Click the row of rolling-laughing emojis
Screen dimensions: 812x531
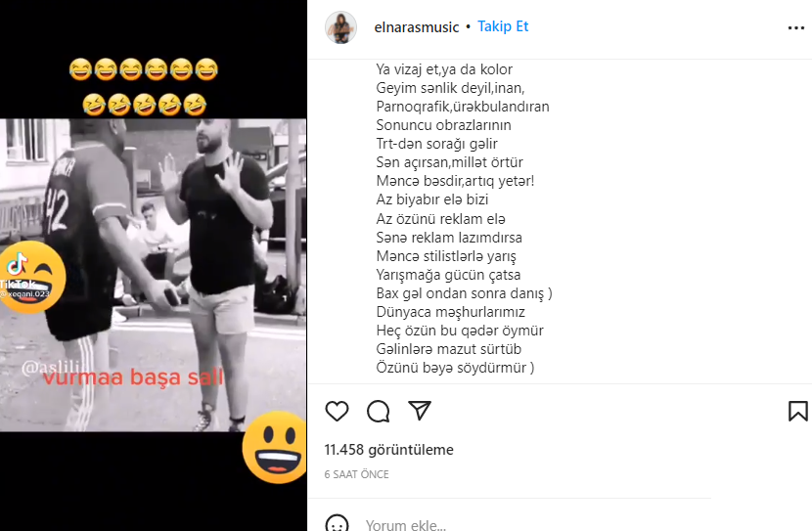[144, 105]
